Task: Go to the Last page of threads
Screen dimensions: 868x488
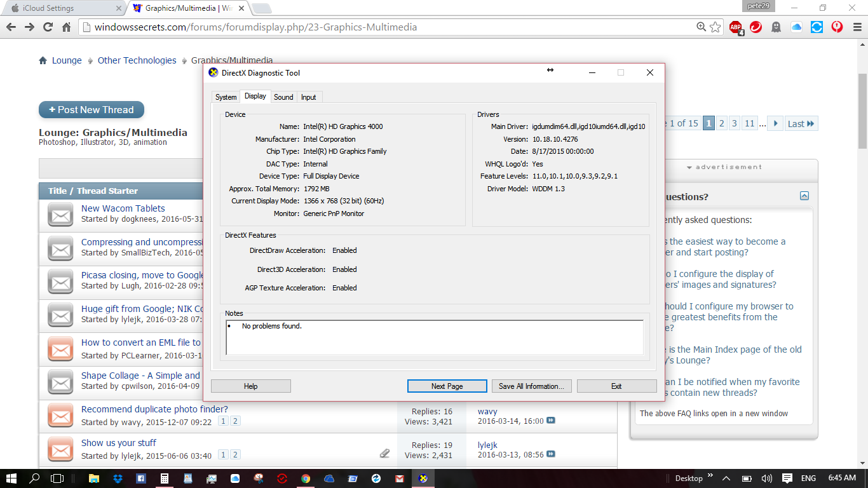Action: click(x=801, y=124)
